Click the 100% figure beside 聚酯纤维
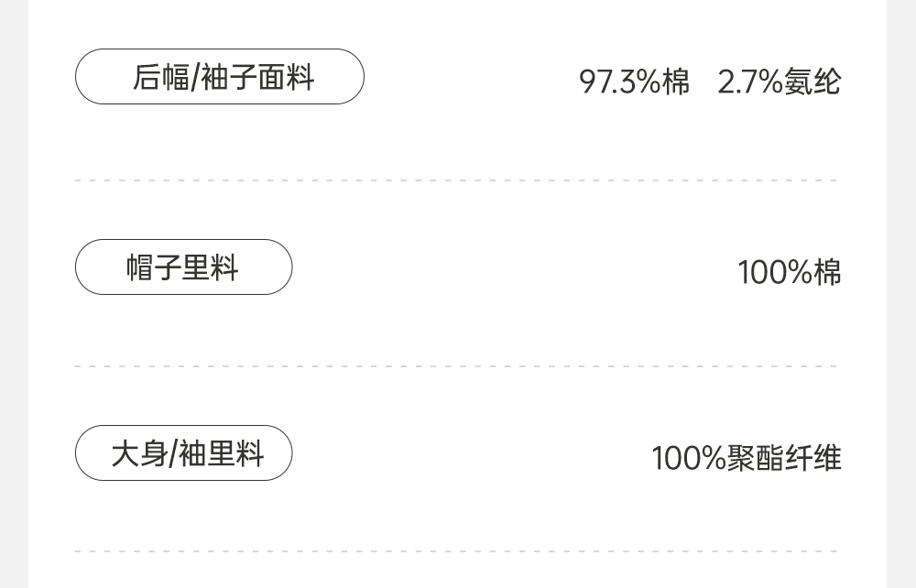 point(689,458)
